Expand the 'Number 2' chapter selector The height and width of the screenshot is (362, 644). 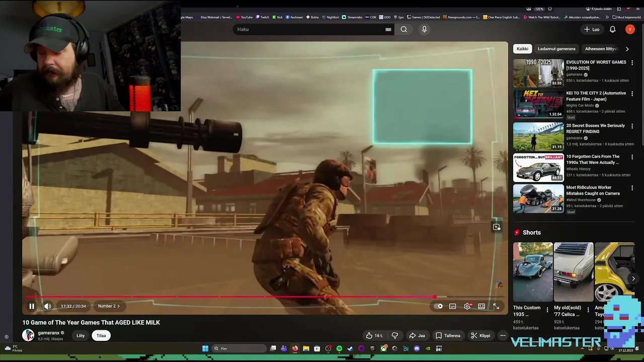[109, 306]
